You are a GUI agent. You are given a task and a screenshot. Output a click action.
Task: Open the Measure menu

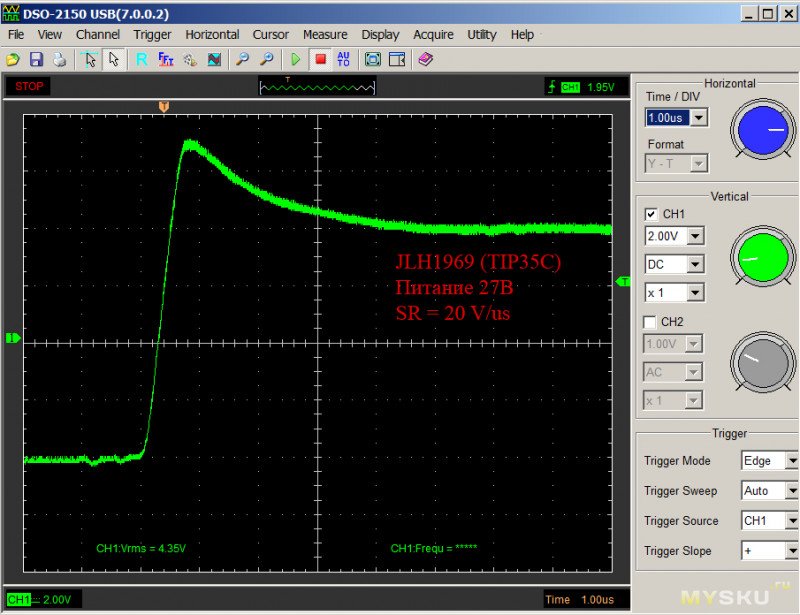point(325,34)
